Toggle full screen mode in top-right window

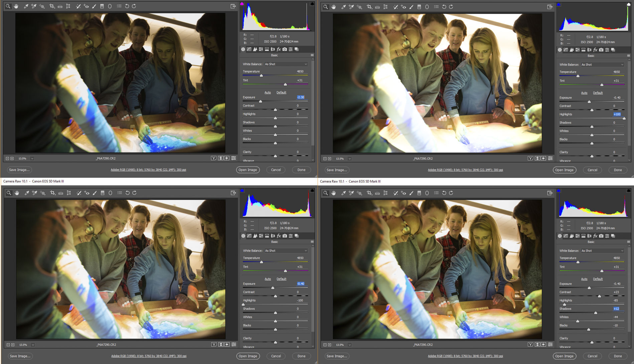click(x=550, y=7)
